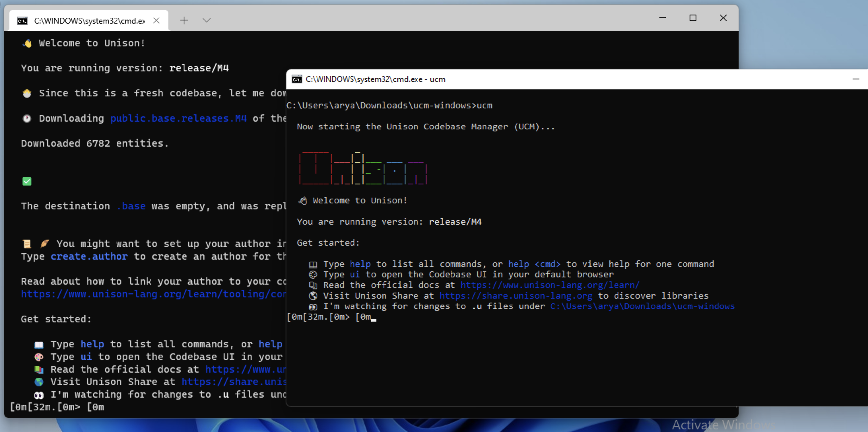Click the create.author command text
This screenshot has height=432, width=868.
89,256
